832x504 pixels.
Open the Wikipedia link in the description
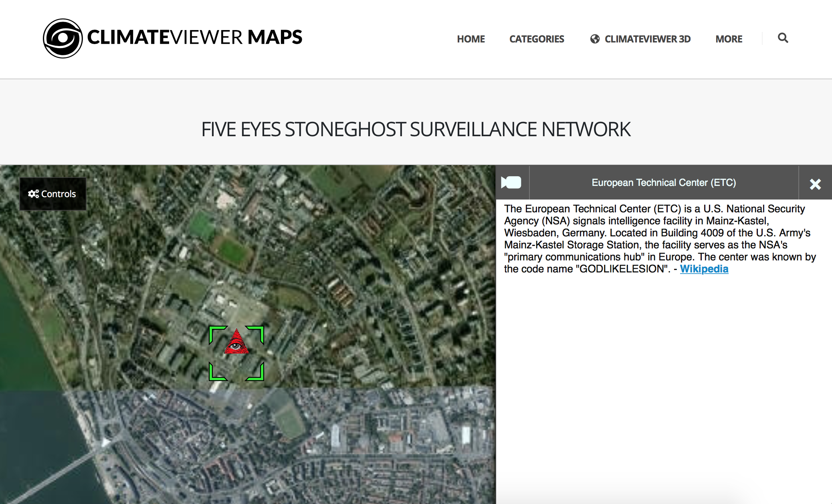[x=704, y=269]
